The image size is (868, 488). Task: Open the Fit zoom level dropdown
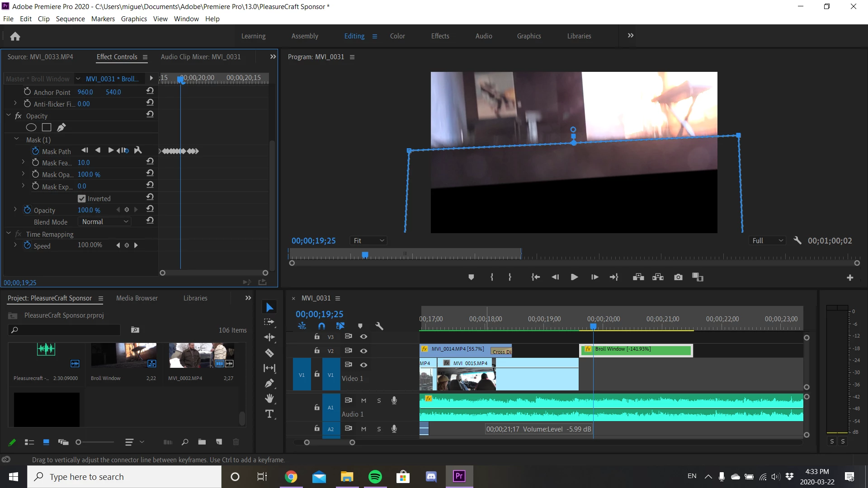coord(369,241)
